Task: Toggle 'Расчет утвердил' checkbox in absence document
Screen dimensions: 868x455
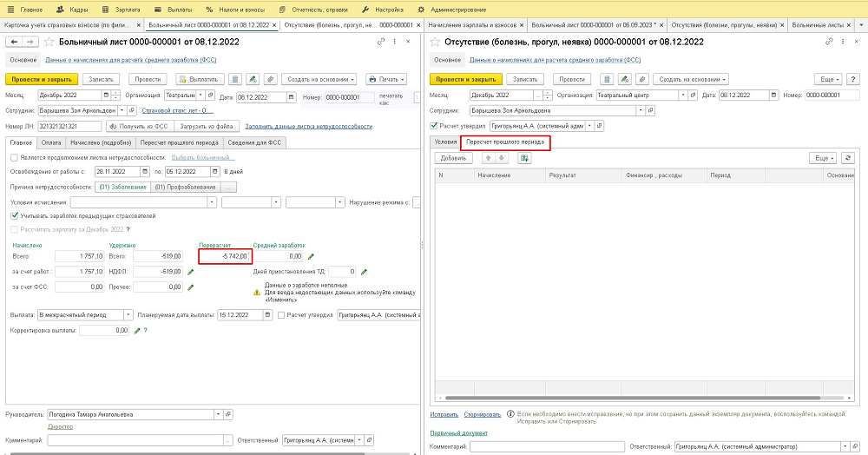Action: 433,126
